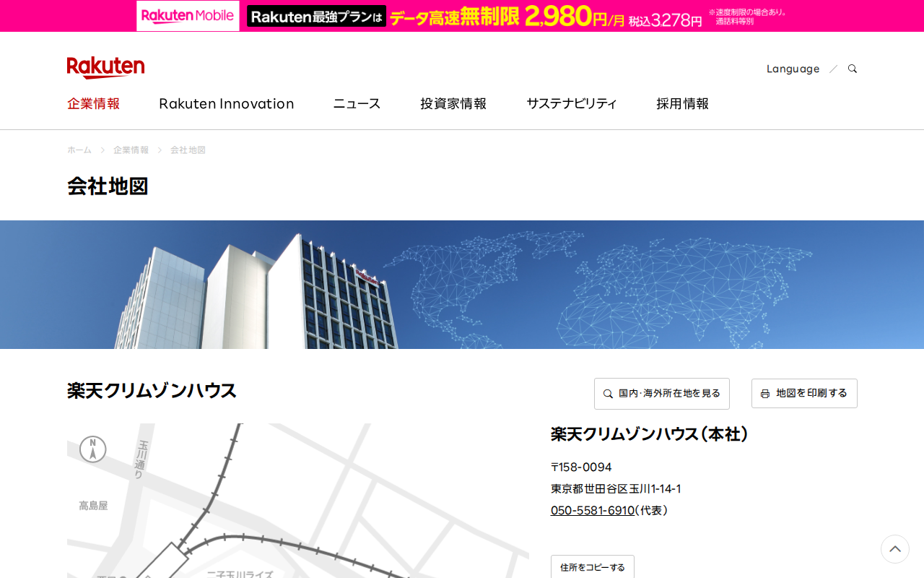This screenshot has width=924, height=578.
Task: Click the Rakuten building hero image
Action: (x=462, y=285)
